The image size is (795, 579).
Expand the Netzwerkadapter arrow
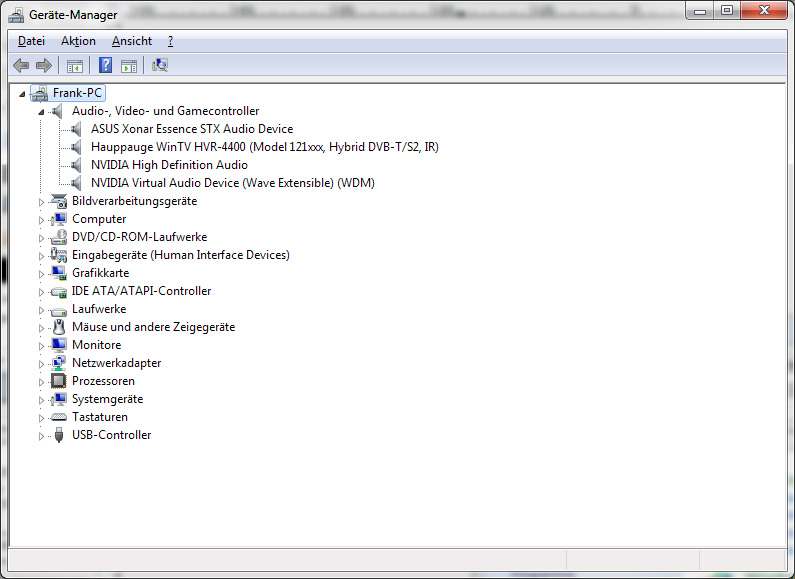(x=41, y=364)
